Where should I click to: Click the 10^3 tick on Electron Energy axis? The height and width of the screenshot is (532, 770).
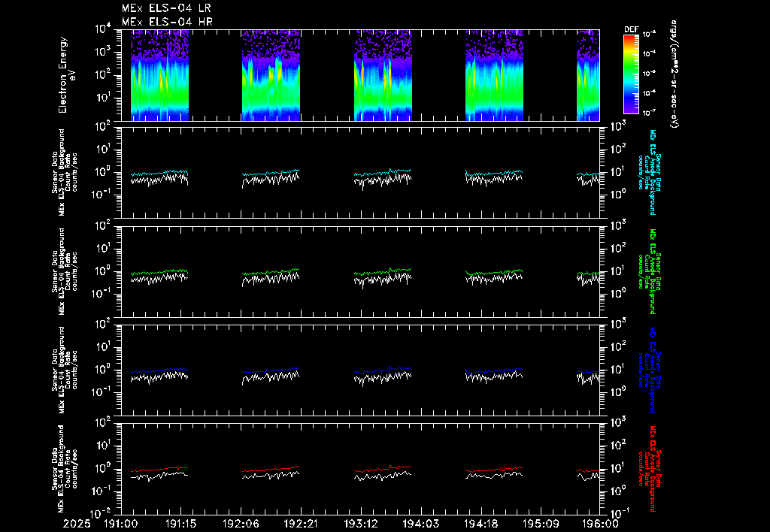coord(104,53)
